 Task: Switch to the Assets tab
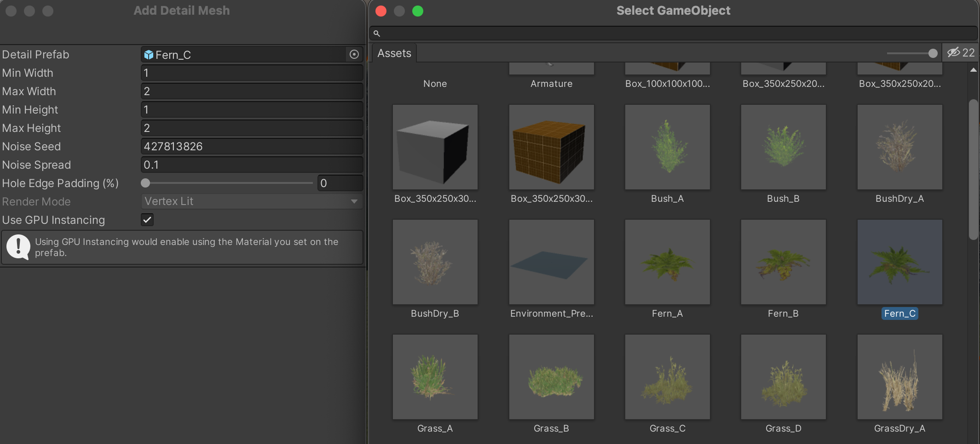pyautogui.click(x=394, y=53)
